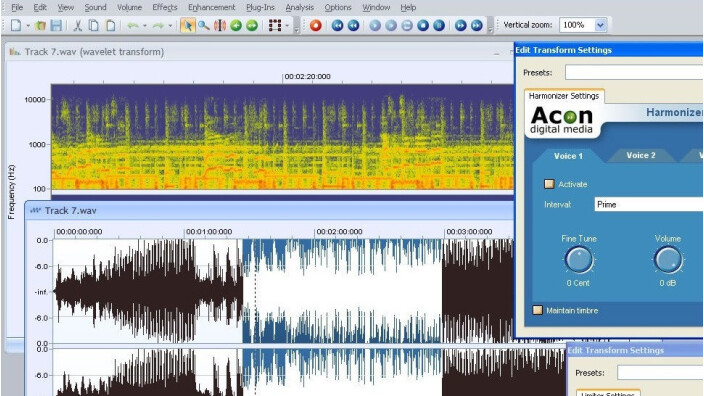Open the Sound menu

[x=95, y=7]
